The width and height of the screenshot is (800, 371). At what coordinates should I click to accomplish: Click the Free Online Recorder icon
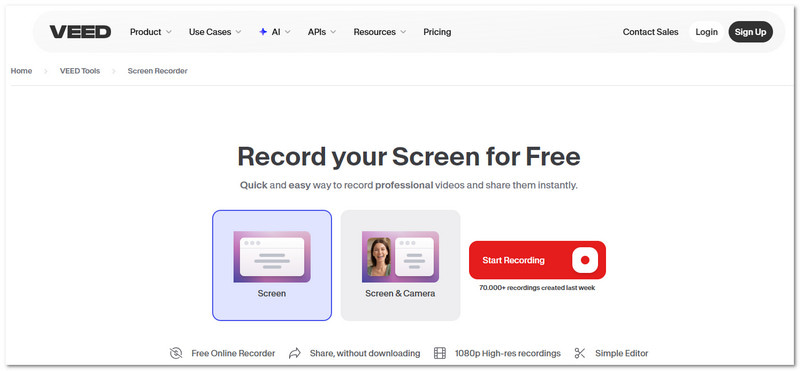coord(176,353)
